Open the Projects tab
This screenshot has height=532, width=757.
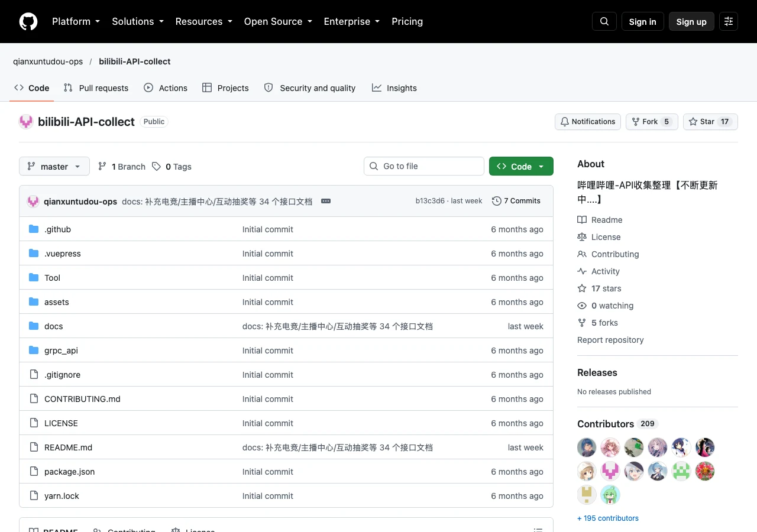tap(225, 88)
